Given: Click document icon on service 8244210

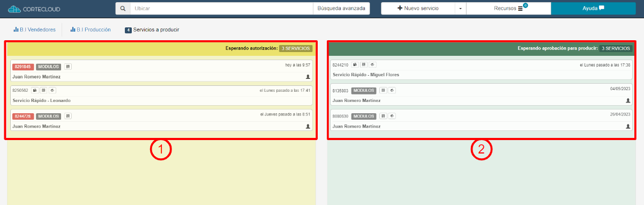Looking at the screenshot, I should pyautogui.click(x=355, y=64).
